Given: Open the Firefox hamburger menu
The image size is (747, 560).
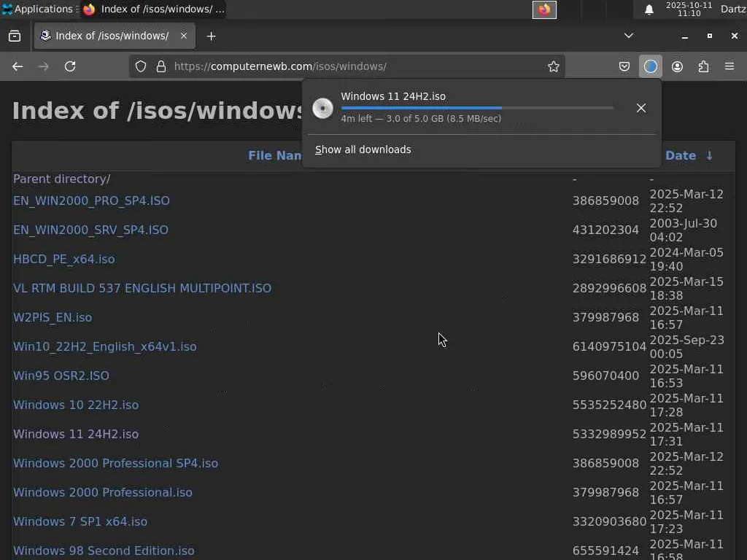Looking at the screenshot, I should pyautogui.click(x=729, y=66).
